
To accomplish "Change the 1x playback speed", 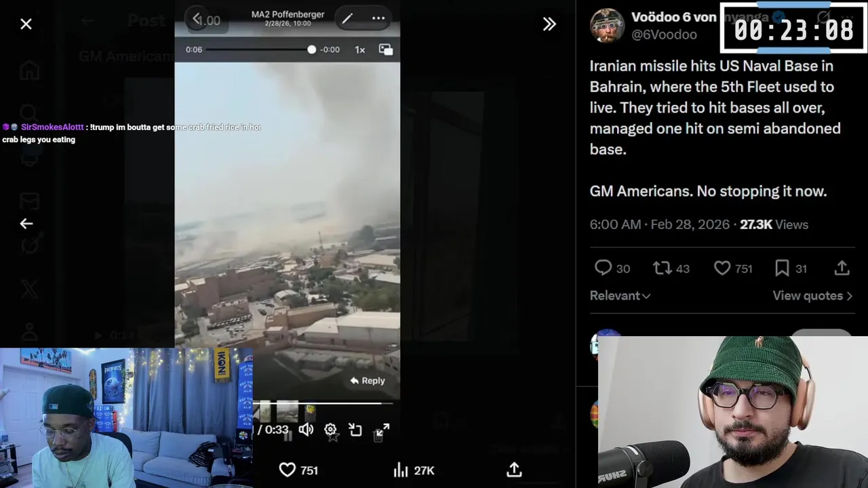I will (360, 49).
